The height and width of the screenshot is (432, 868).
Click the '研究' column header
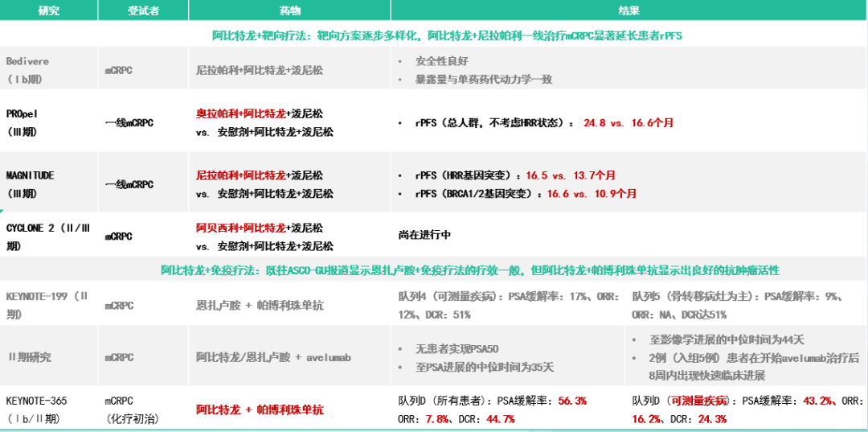point(49,10)
